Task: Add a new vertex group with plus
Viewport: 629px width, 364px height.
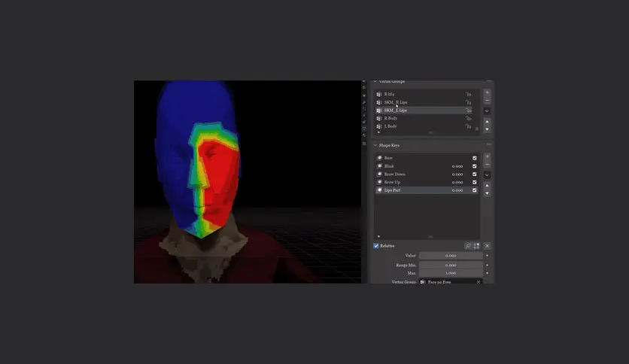Action: point(487,93)
